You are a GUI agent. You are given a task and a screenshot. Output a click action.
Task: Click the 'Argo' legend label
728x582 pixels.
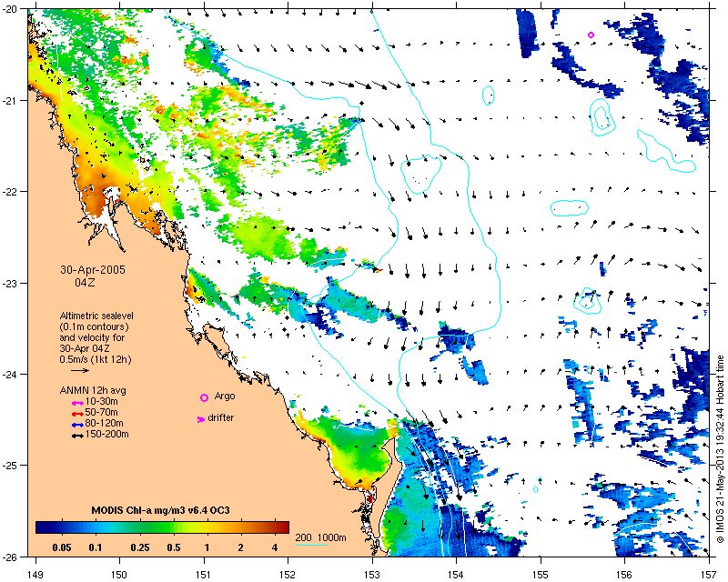pos(225,396)
